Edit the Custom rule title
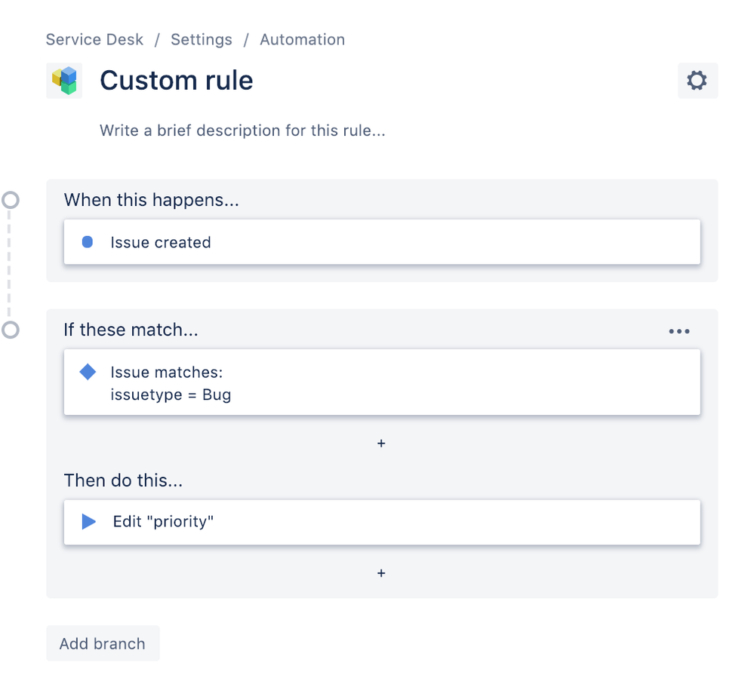 click(176, 80)
